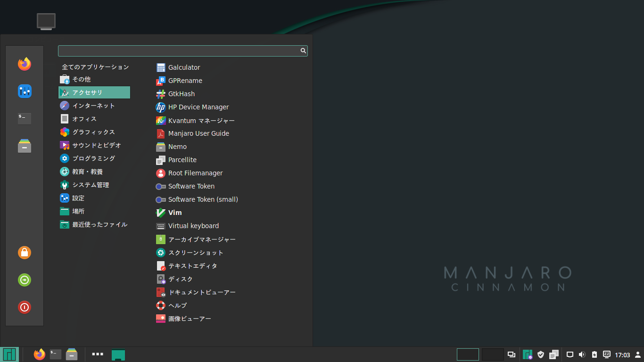Open スクリーンショット tool

point(190,252)
